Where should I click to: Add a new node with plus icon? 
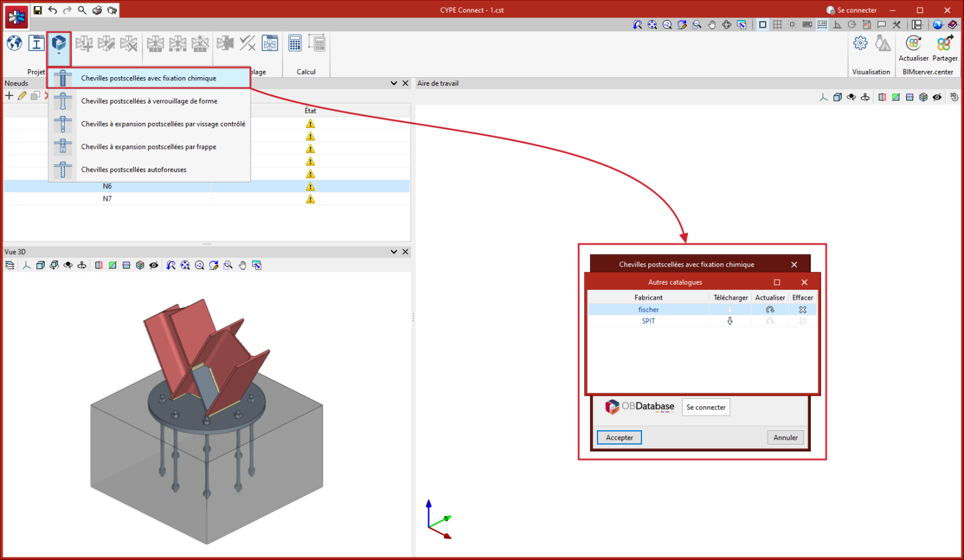9,96
